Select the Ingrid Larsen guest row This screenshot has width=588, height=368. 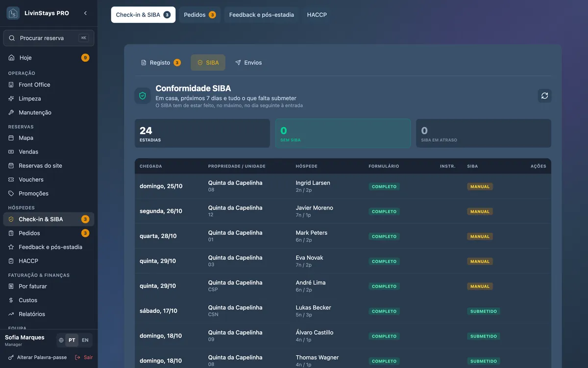[343, 186]
